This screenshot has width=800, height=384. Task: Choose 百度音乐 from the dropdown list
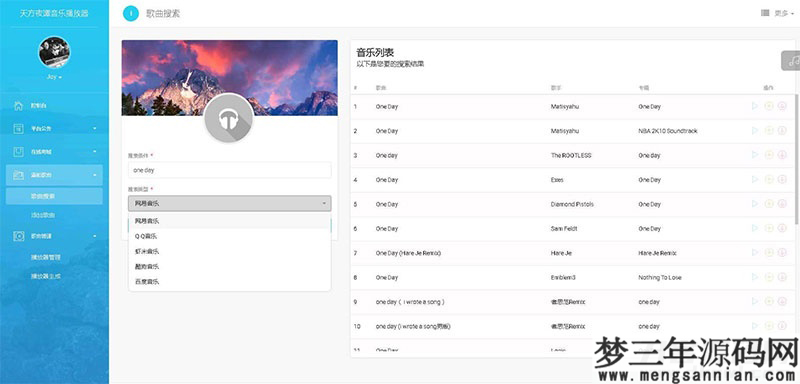coord(230,281)
